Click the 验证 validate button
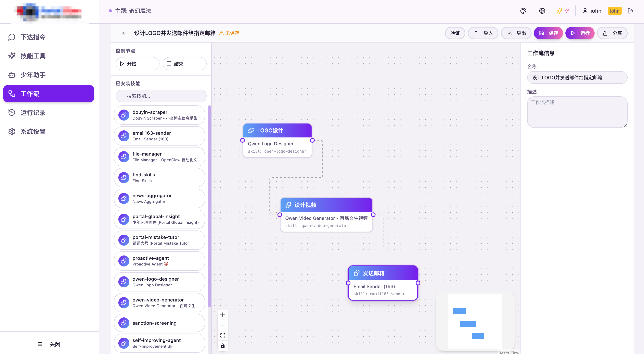 455,33
